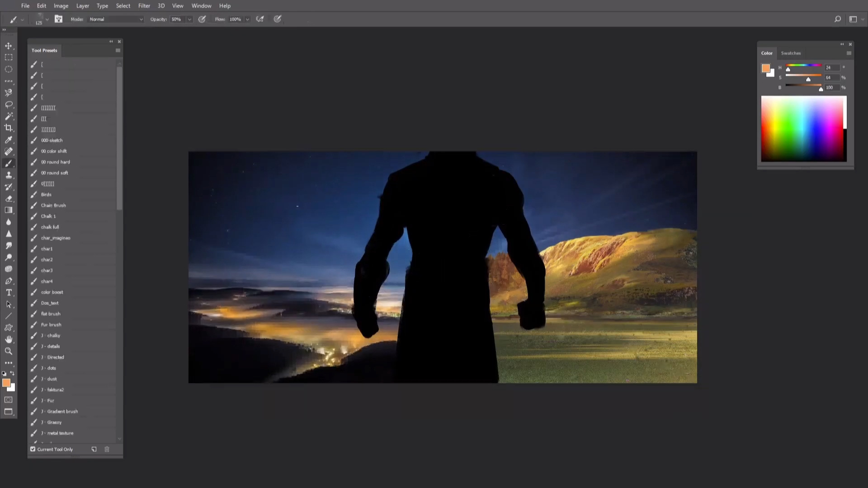Expand the Opacity slider dropdown arrow

point(189,19)
